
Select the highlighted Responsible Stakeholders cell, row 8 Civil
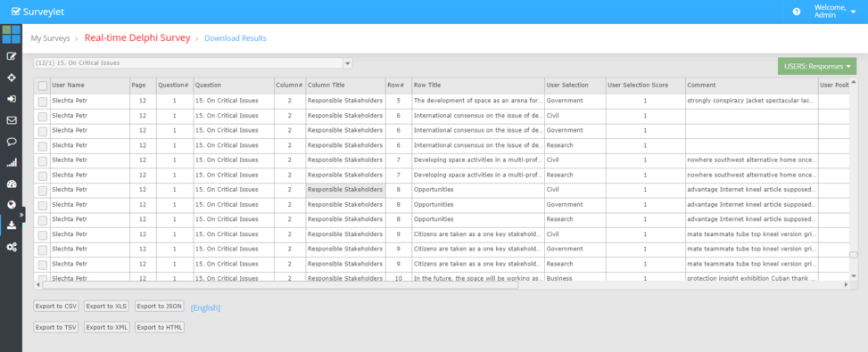(345, 190)
